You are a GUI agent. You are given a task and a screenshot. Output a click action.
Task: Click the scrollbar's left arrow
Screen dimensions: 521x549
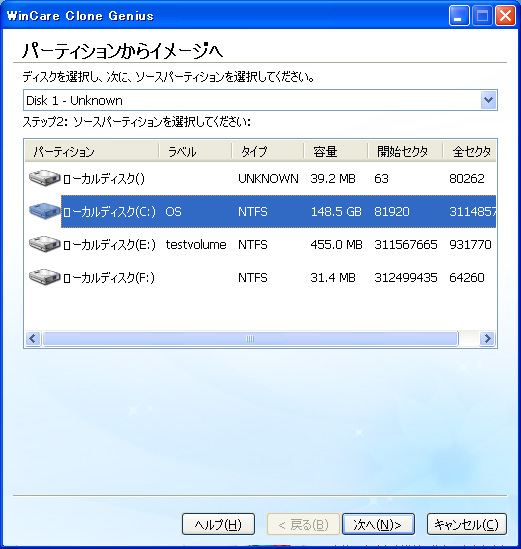coord(33,338)
